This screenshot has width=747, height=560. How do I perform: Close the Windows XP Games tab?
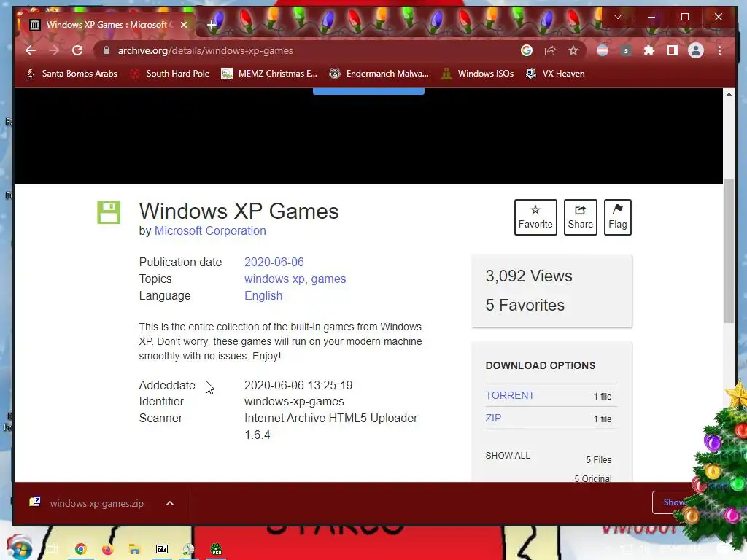[x=184, y=25]
